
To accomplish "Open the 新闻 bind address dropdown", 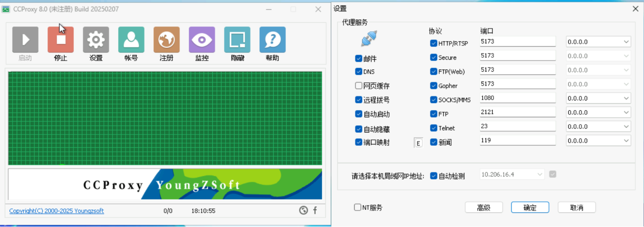I will (x=598, y=141).
